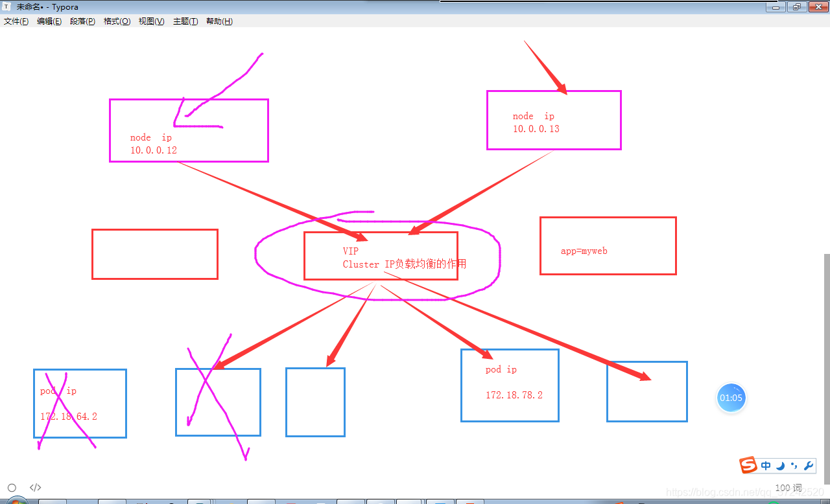Screen dimensions: 830x504
Task: Switch to source code mode with </> icon
Action: [x=36, y=488]
